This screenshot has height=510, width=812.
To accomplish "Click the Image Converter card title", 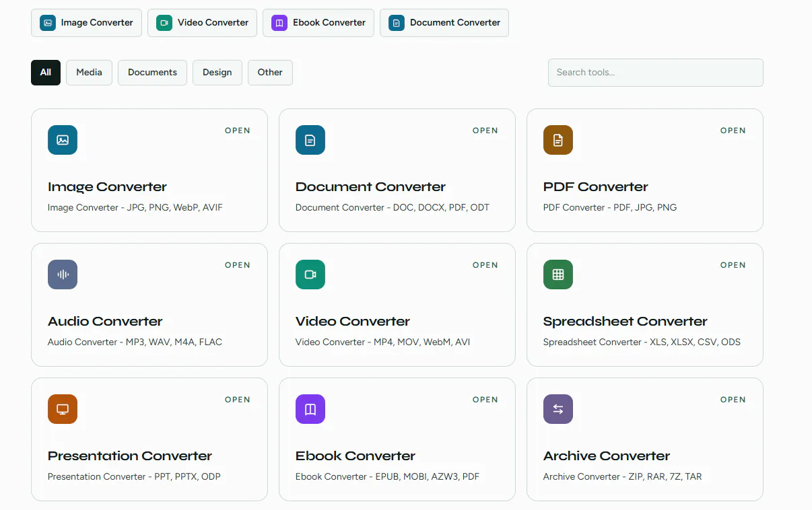I will 107,187.
